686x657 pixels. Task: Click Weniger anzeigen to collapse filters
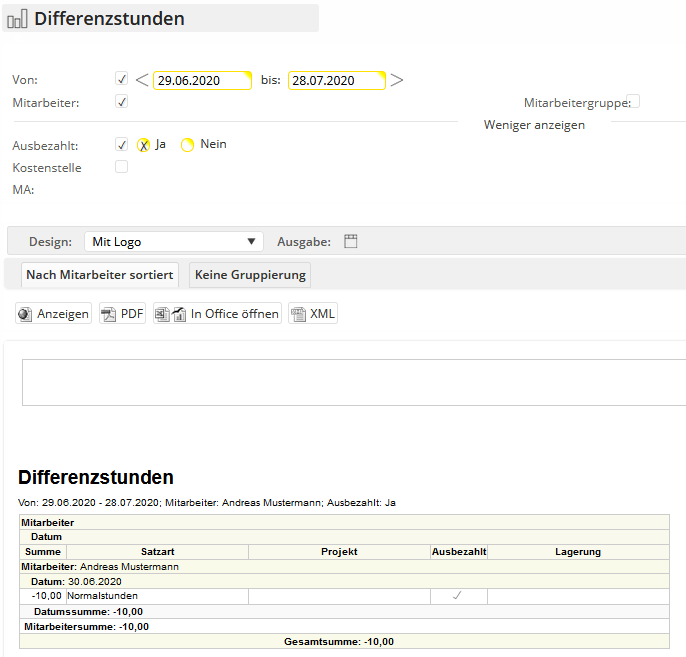pyautogui.click(x=534, y=125)
